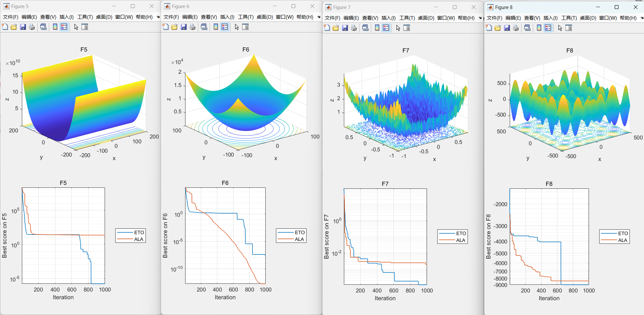Screen dimensions: 644x315
Task: Click Open File folder icon in Figure 6
Action: pyautogui.click(x=175, y=27)
